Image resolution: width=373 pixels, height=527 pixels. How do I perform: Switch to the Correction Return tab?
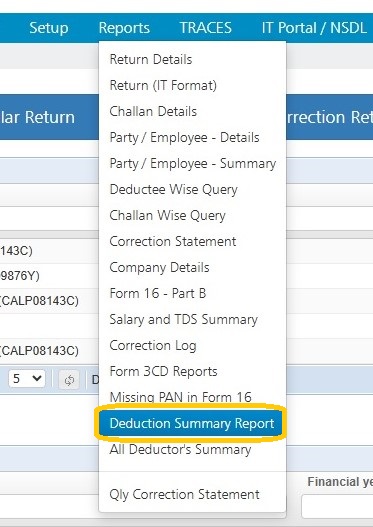[x=329, y=117]
